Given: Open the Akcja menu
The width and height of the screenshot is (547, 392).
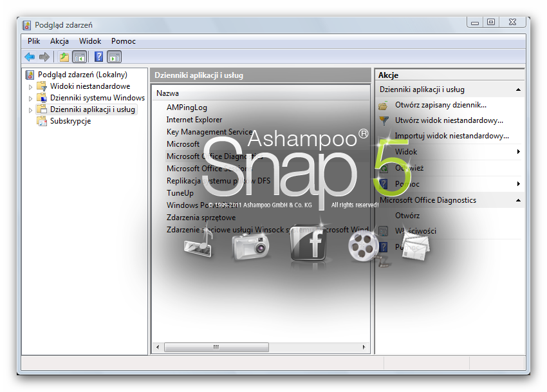Looking at the screenshot, I should click(x=59, y=41).
